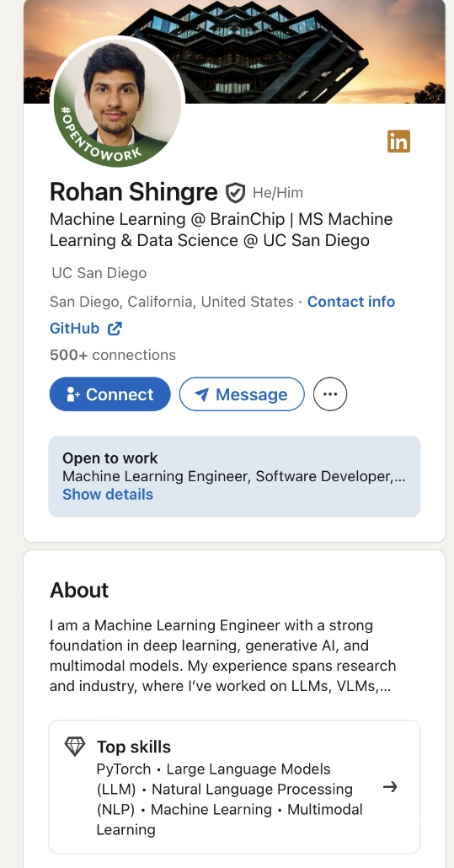The image size is (454, 868).
Task: Expand the truncated Open to work job titles
Action: tap(399, 476)
